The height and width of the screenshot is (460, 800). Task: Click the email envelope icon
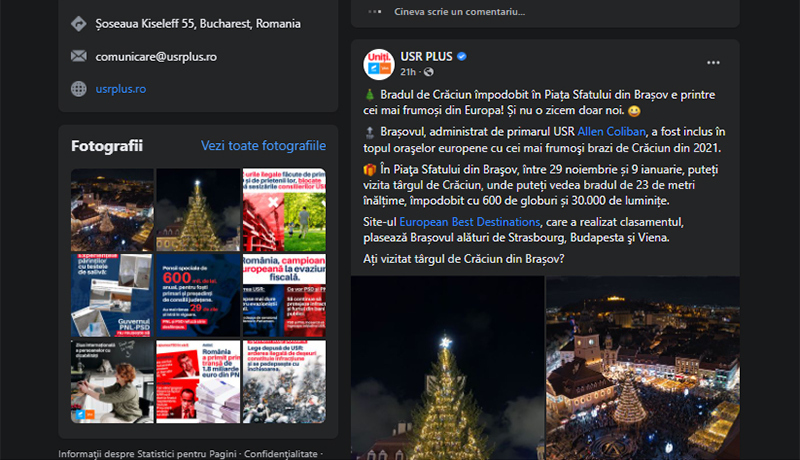tap(79, 56)
